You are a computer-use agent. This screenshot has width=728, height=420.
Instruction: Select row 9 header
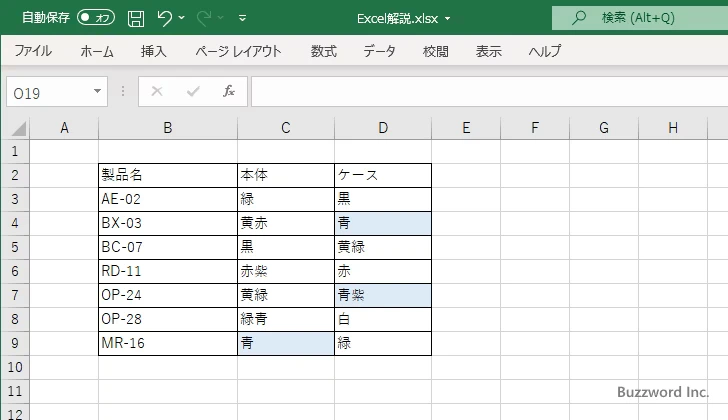point(15,343)
